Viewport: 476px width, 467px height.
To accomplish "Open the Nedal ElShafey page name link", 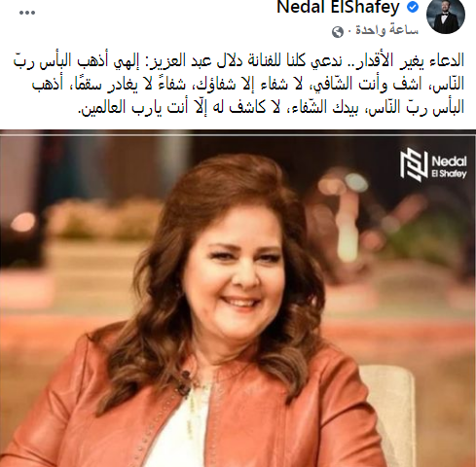I will 338,7.
